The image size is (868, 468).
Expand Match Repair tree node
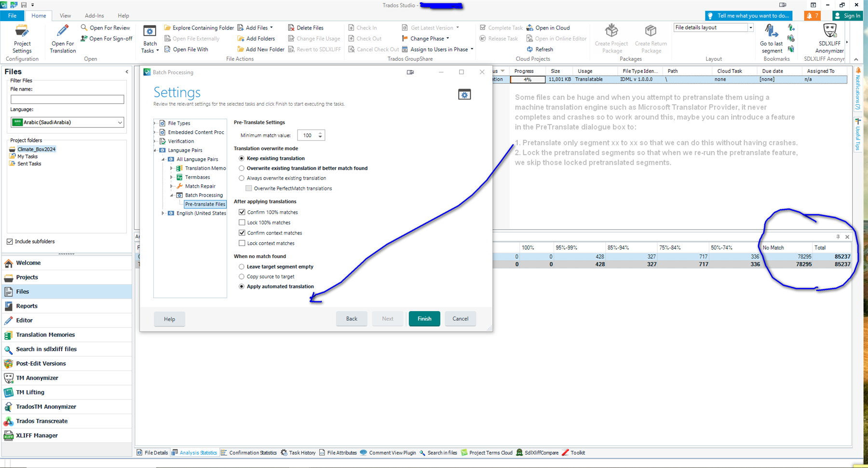pos(171,186)
